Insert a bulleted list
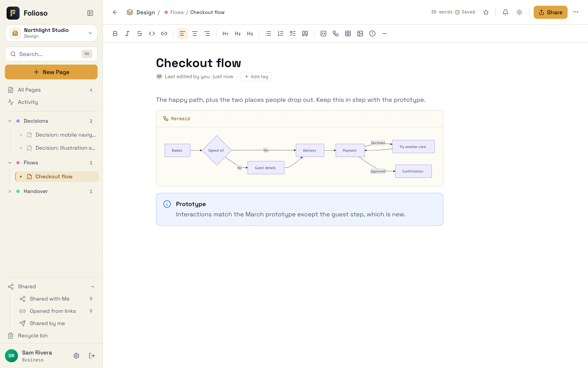The height and width of the screenshot is (368, 588). 268,34
